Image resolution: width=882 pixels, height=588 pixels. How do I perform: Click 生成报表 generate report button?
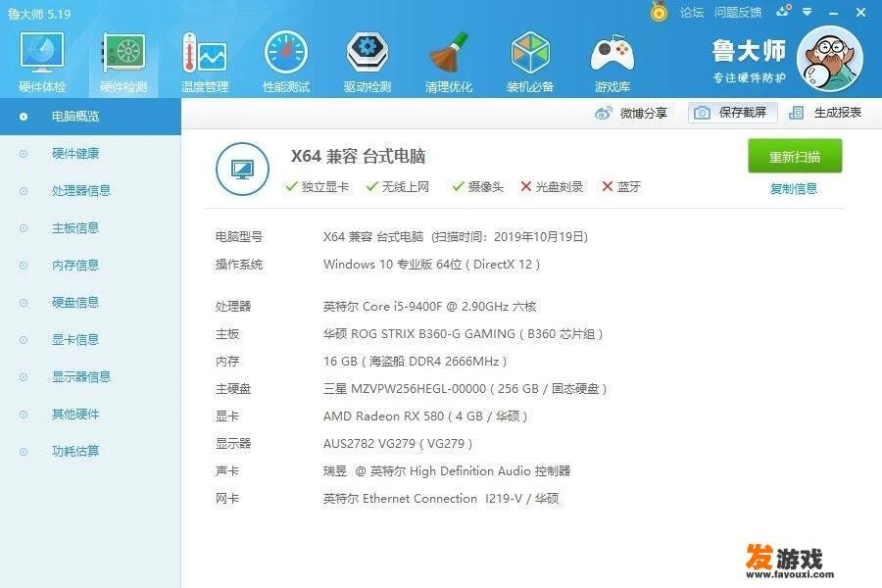[x=825, y=113]
